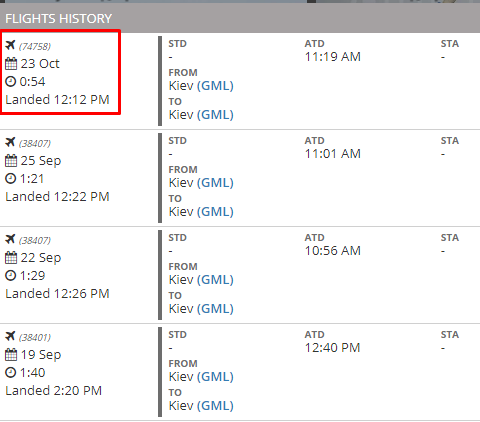Click the calendar icon next to 23 Oct
Viewport: 480px width, 422px height.
[x=11, y=63]
